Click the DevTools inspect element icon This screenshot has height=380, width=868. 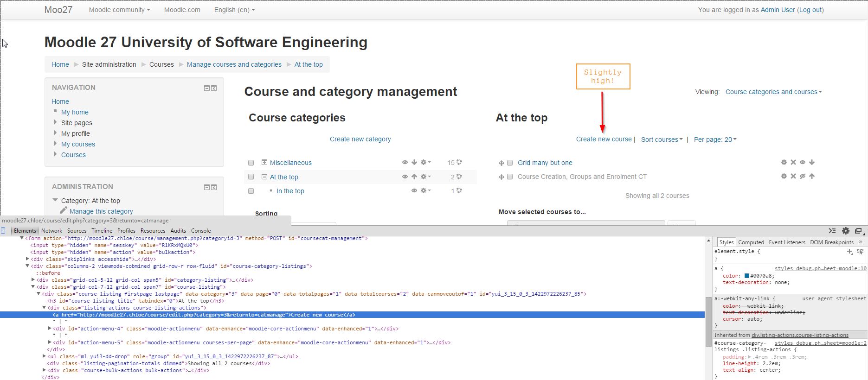click(3, 231)
